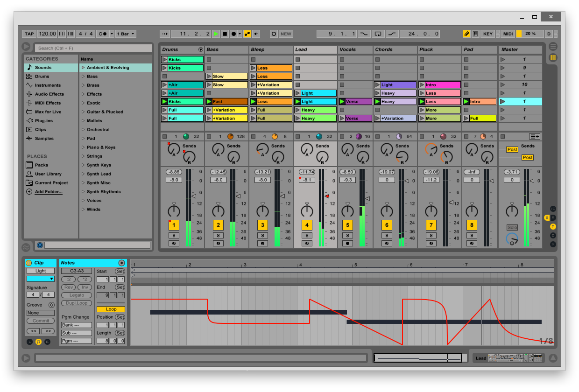Click the Follow playback arrow icon
Screen dimensions: 579x392
click(x=165, y=34)
